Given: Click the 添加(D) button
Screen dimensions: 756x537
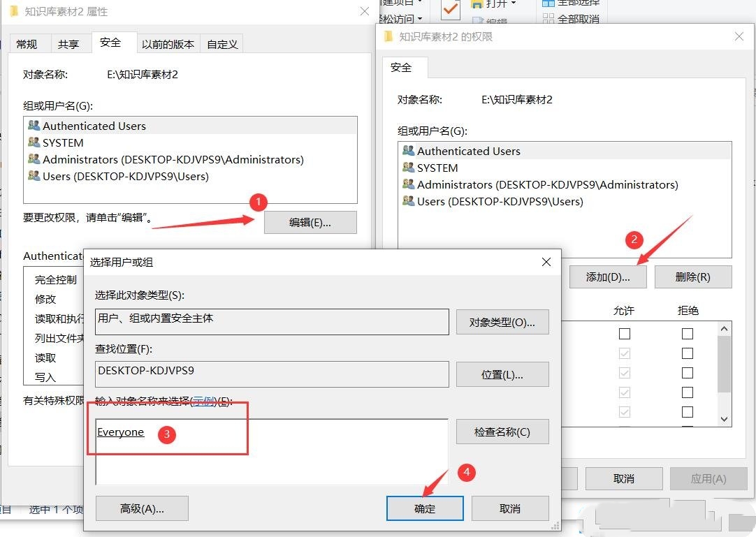Looking at the screenshot, I should pos(607,277).
